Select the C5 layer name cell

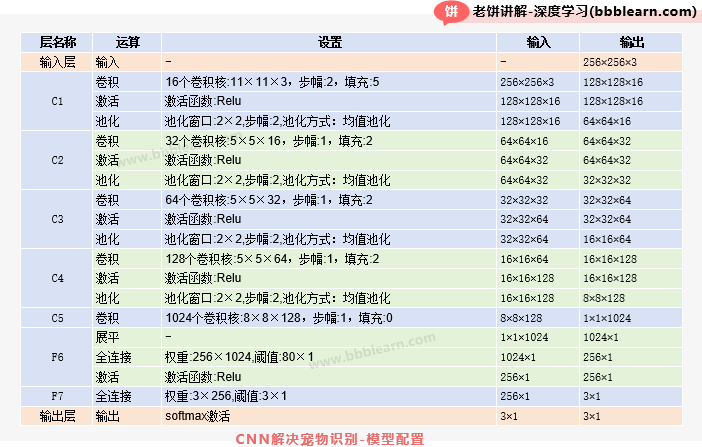(57, 318)
